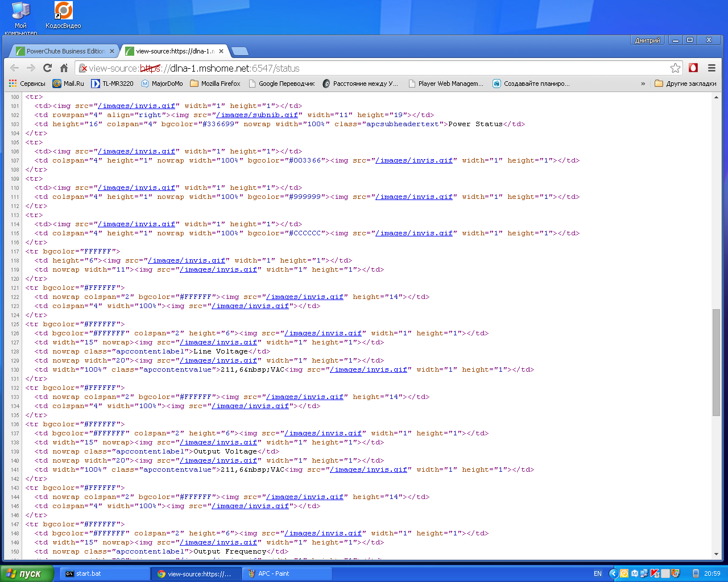The image size is (728, 582).
Task: Expand hidden bookmarks with the chevron
Action: tap(643, 84)
